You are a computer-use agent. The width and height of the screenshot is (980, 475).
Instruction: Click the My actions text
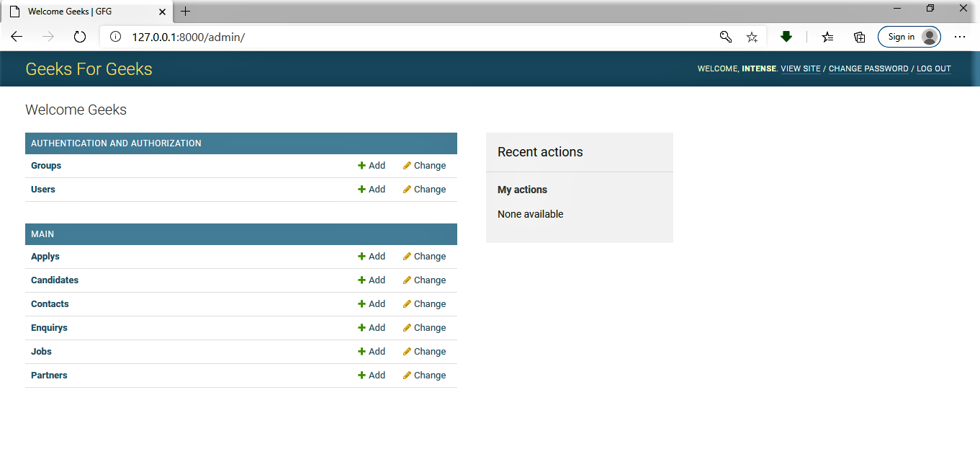pos(522,190)
